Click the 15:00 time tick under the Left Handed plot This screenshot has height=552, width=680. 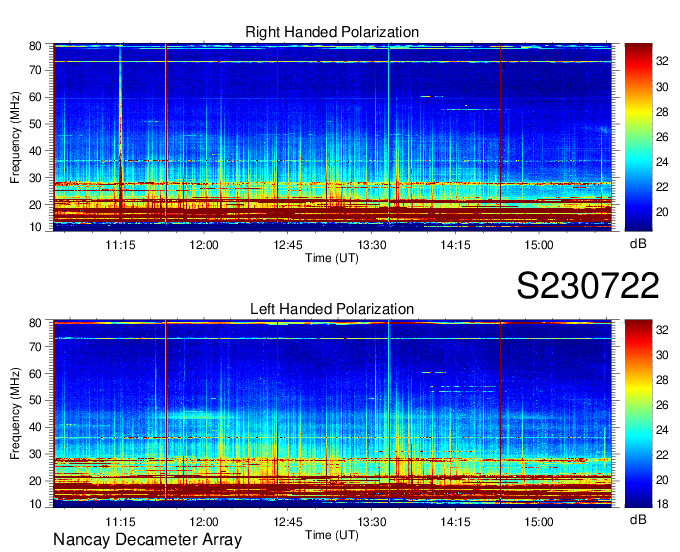[539, 521]
